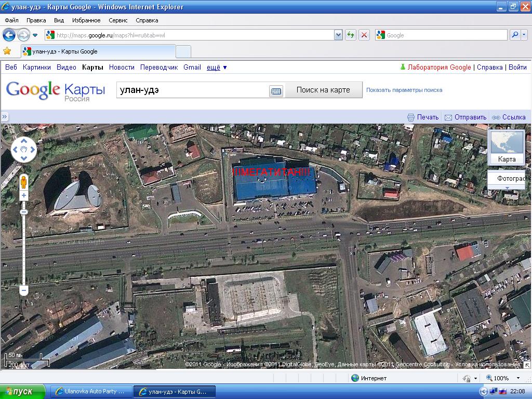532x399 pixels.
Task: Pan the map right with navigation arrow
Action: pos(33,150)
